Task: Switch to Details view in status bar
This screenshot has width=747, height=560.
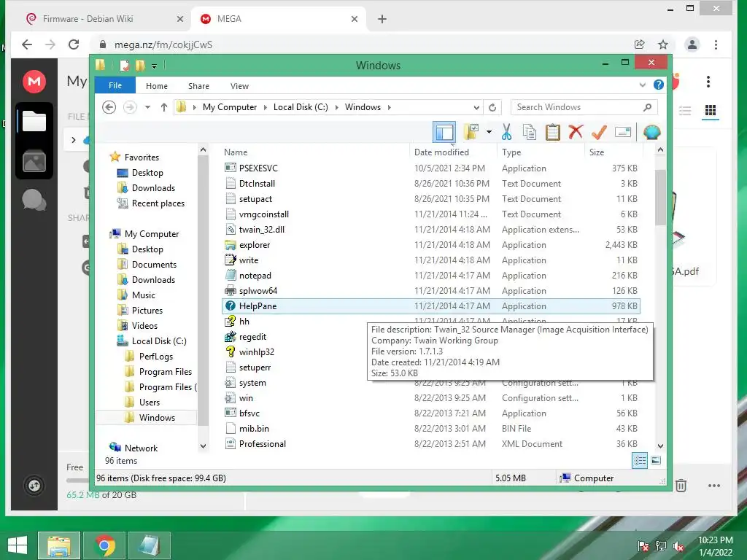Action: point(639,460)
